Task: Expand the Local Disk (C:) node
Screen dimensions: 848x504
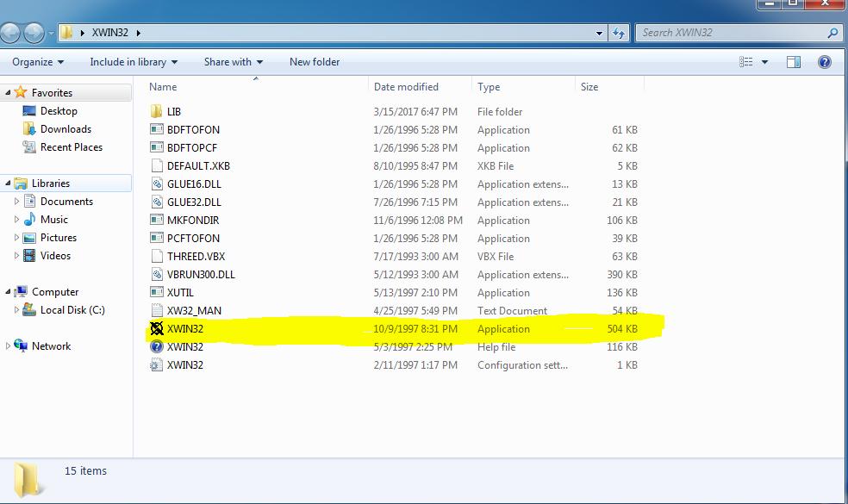Action: (x=16, y=310)
